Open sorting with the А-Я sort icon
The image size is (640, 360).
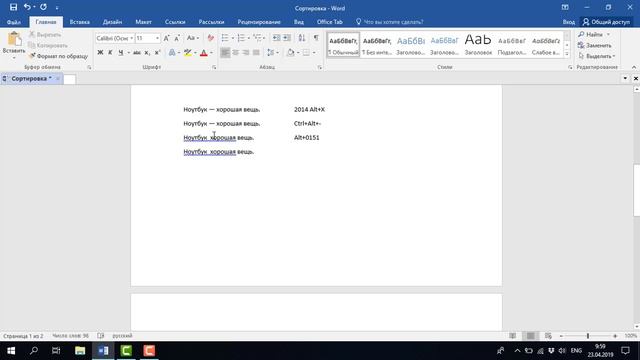pos(302,38)
